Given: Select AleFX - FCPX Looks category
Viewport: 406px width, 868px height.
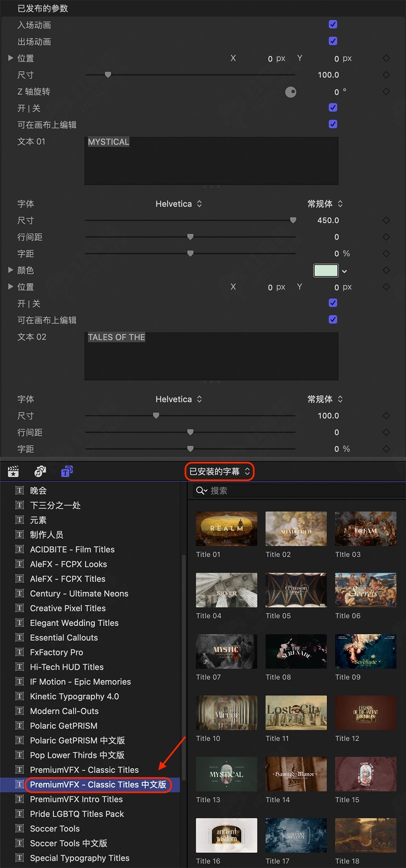Looking at the screenshot, I should (68, 564).
